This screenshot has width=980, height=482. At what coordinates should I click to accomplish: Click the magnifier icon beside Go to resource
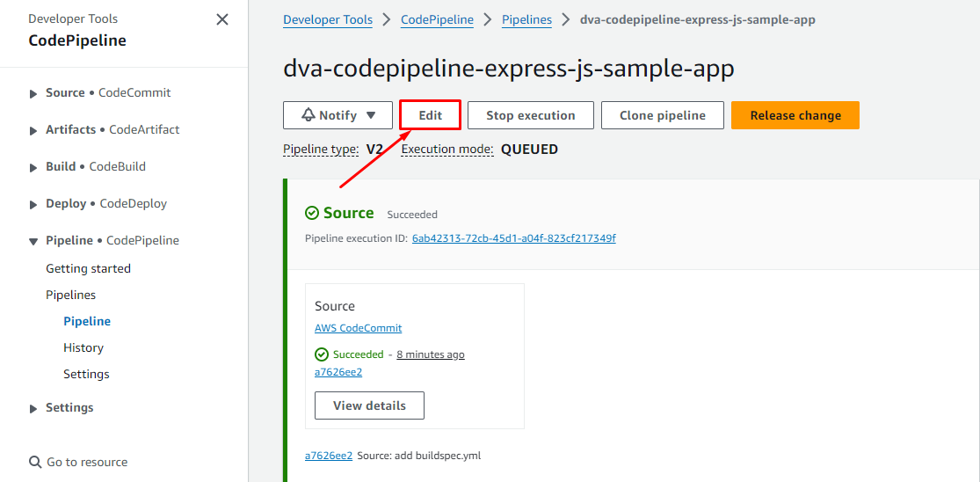pos(35,462)
